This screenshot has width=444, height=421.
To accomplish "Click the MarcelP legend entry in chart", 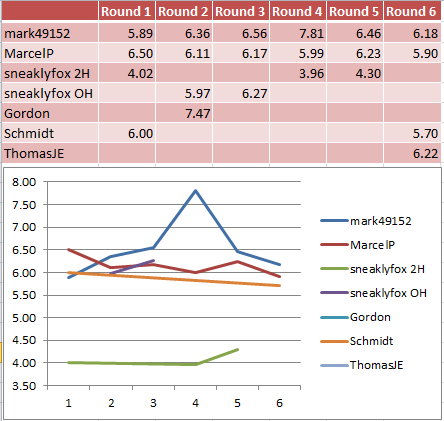I will point(358,245).
